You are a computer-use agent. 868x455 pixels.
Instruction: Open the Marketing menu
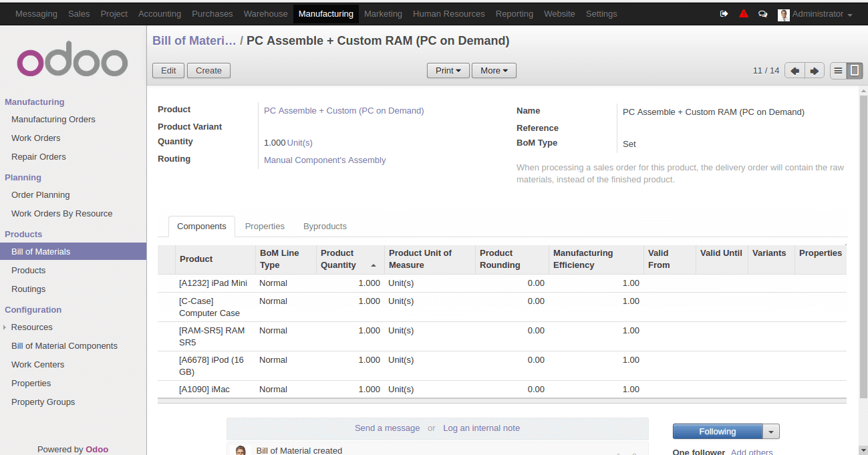pos(383,14)
